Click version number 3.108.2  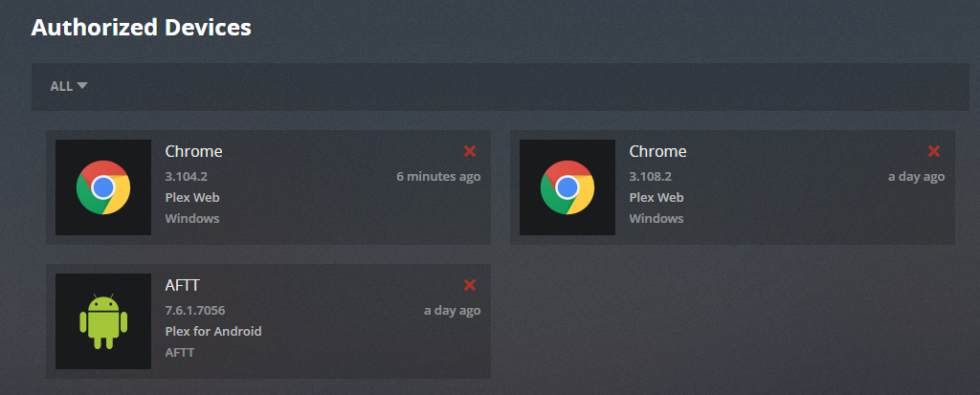651,176
